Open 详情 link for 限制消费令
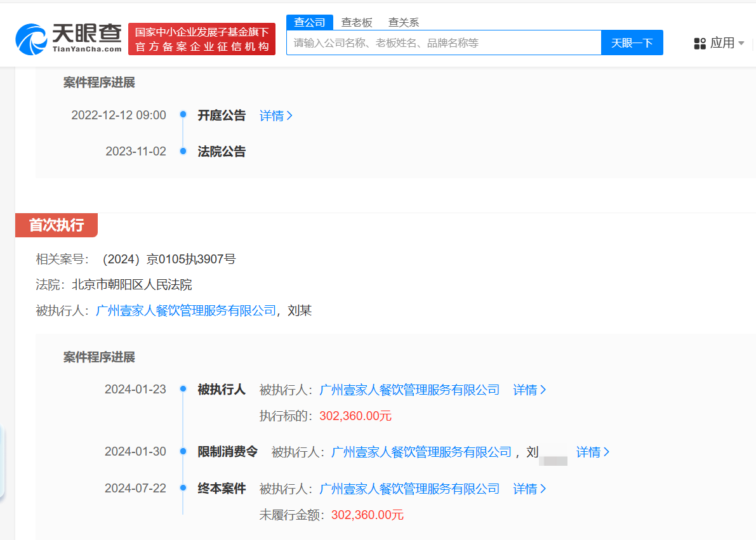This screenshot has width=756, height=540. 593,452
